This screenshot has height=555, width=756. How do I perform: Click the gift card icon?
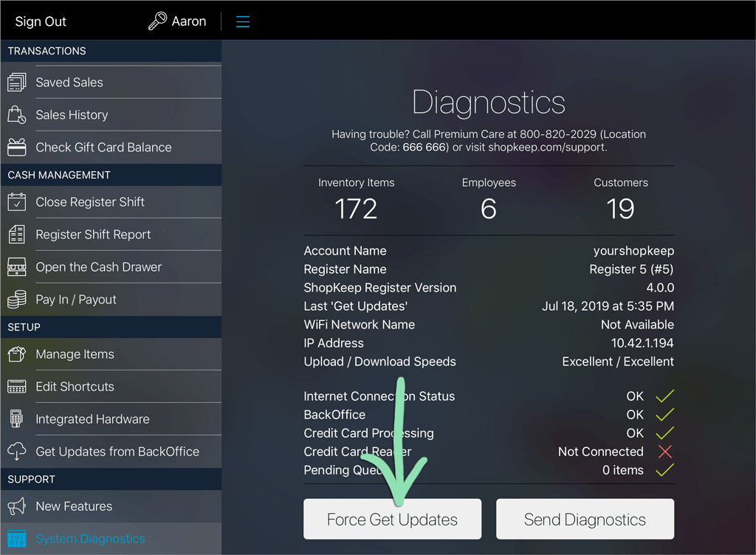click(x=17, y=147)
